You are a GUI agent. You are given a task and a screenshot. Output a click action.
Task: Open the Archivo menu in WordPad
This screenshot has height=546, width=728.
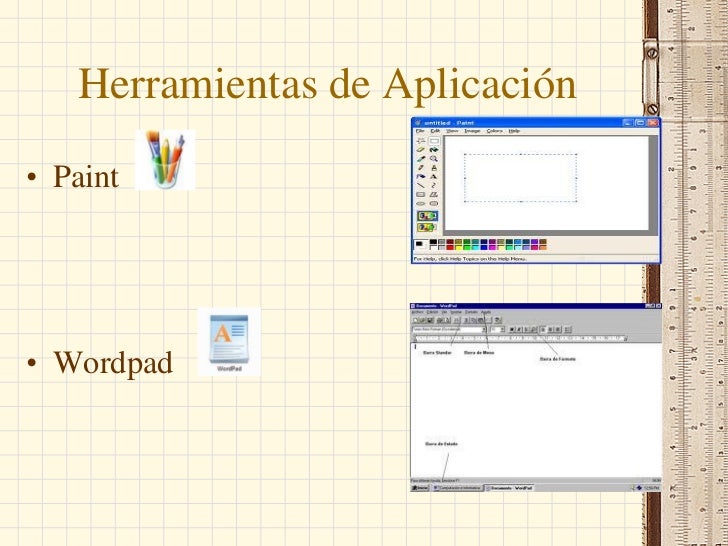coord(417,312)
